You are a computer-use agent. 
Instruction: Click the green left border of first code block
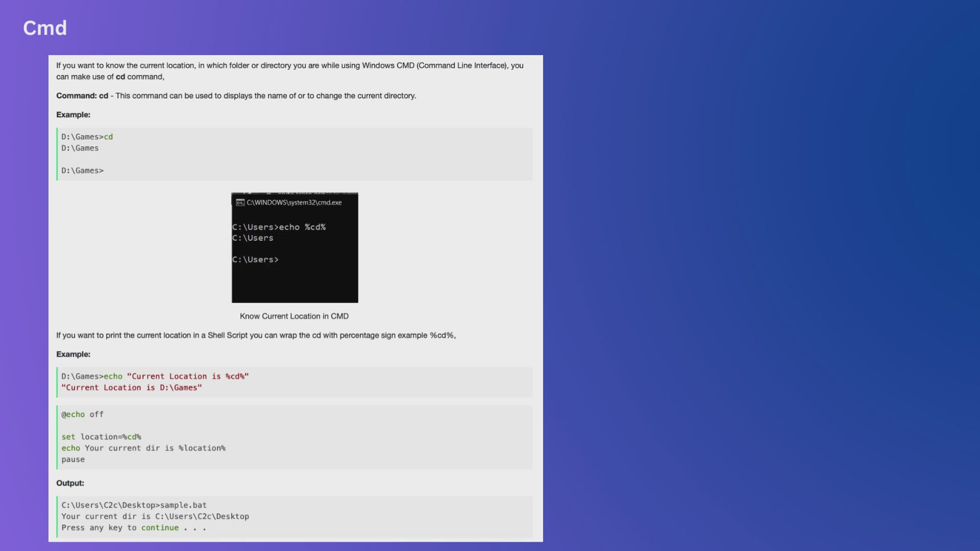click(x=56, y=154)
